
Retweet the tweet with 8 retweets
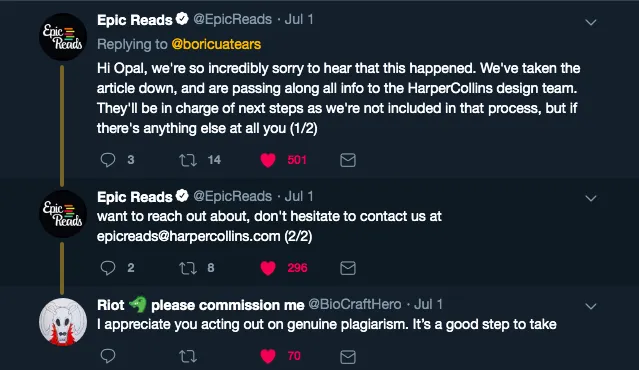[x=188, y=268]
